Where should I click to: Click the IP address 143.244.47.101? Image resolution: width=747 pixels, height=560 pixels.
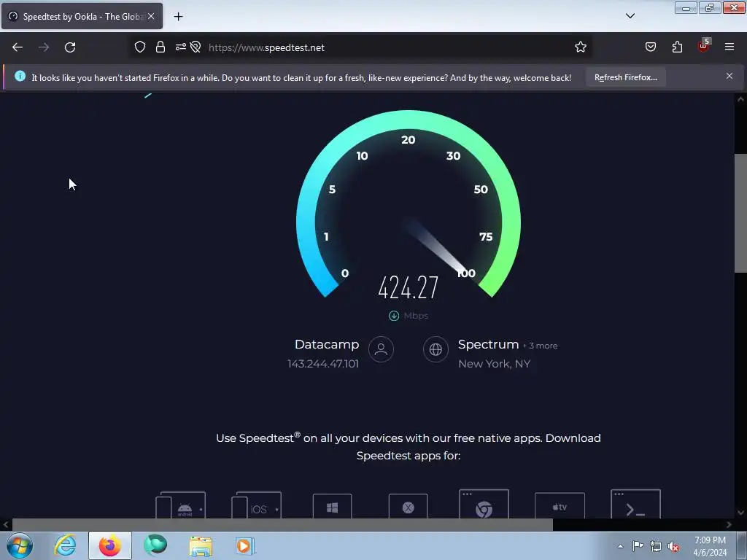pyautogui.click(x=323, y=364)
